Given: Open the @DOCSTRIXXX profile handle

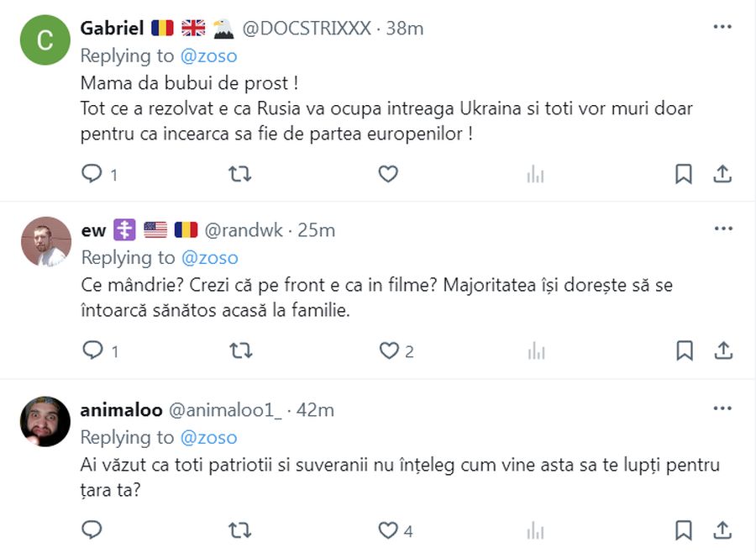Looking at the screenshot, I should point(307,28).
